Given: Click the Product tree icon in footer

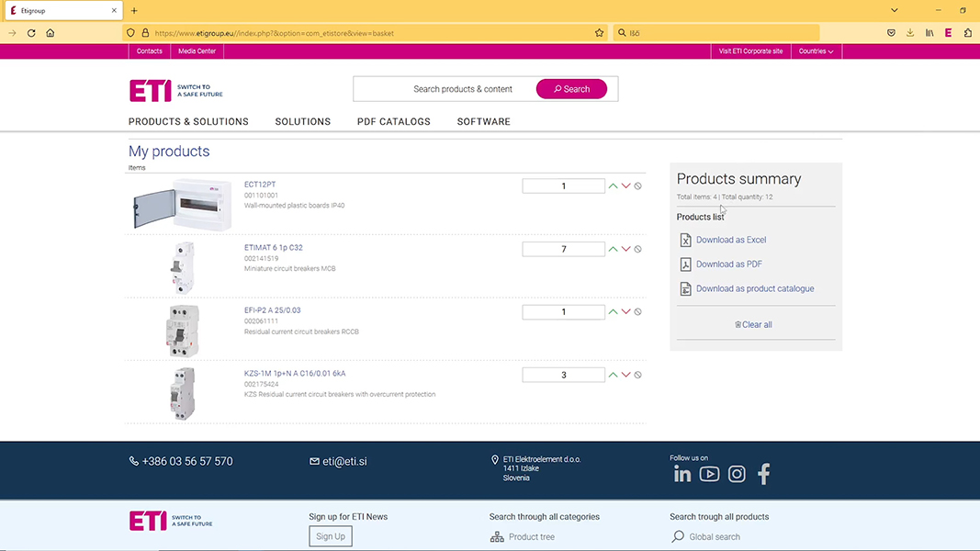Looking at the screenshot, I should tap(497, 537).
